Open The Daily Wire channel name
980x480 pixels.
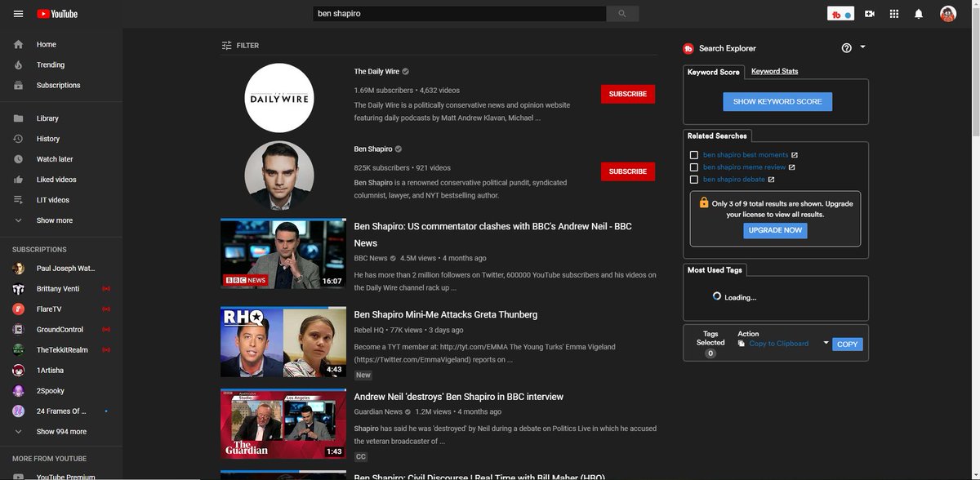tap(376, 72)
